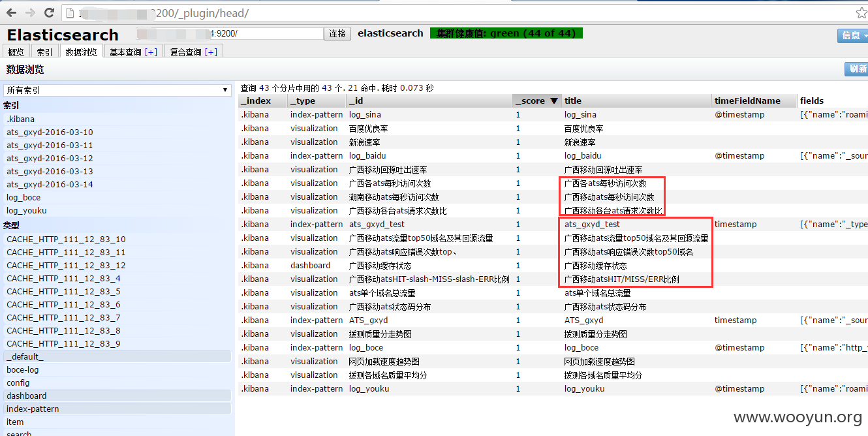
Task: Select log_youku index in sidebar
Action: (x=117, y=211)
